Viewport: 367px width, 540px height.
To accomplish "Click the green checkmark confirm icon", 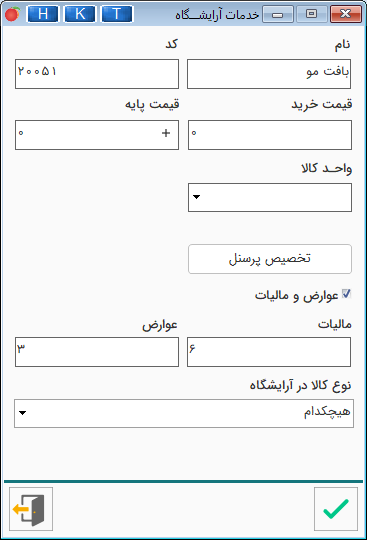I will point(336,509).
